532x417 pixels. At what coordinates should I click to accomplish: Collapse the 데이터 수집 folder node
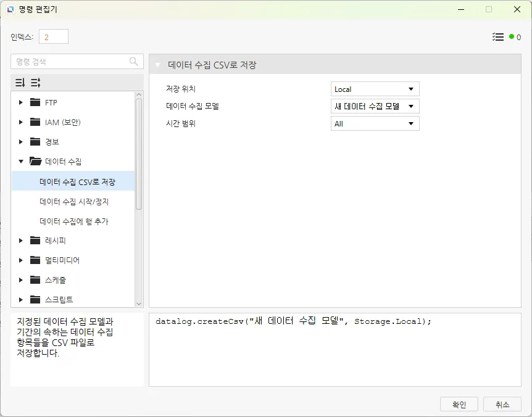pyautogui.click(x=21, y=162)
